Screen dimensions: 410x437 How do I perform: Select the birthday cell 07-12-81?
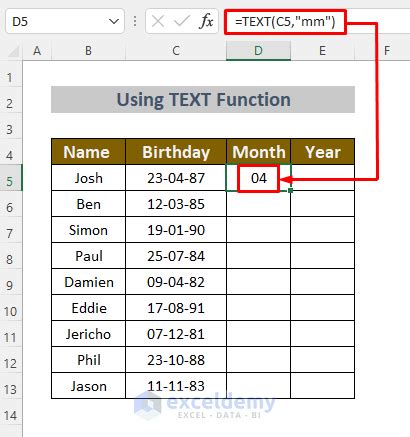[x=176, y=334]
